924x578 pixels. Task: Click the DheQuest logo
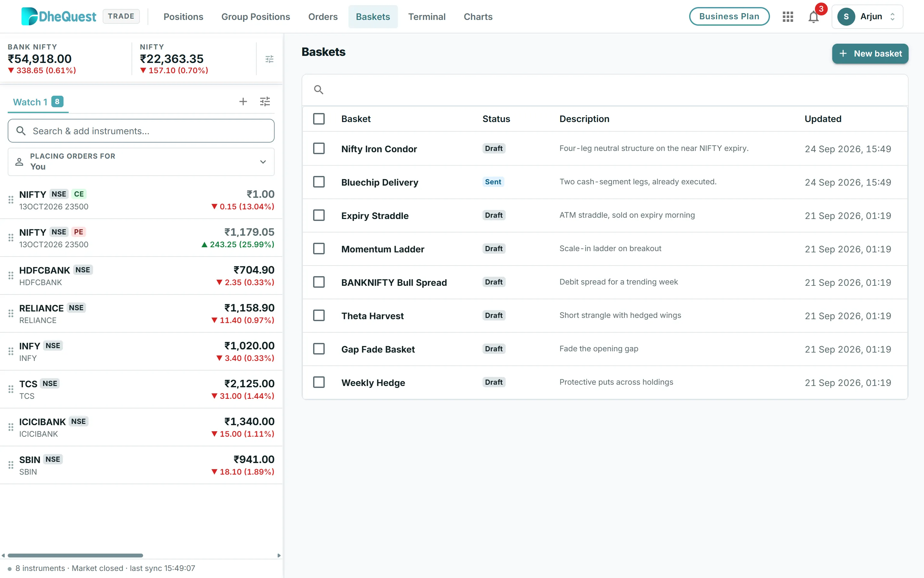pyautogui.click(x=58, y=16)
